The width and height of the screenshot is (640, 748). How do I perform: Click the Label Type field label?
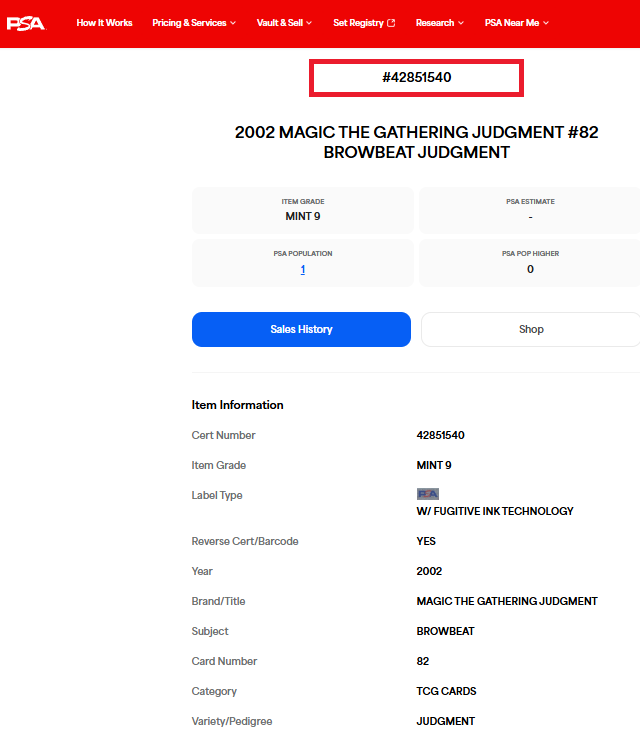[217, 495]
